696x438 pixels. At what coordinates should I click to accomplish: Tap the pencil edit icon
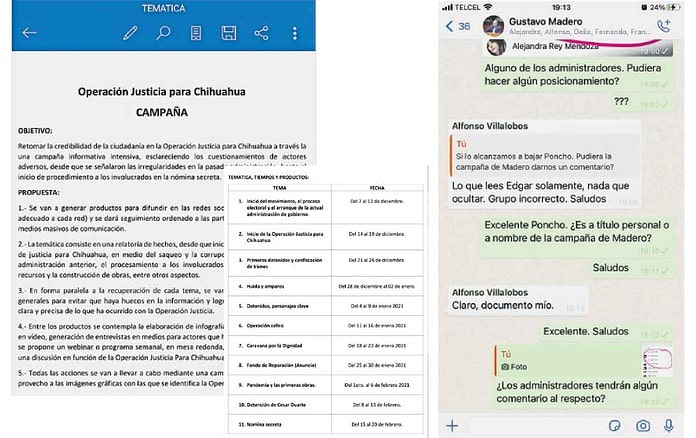click(130, 33)
